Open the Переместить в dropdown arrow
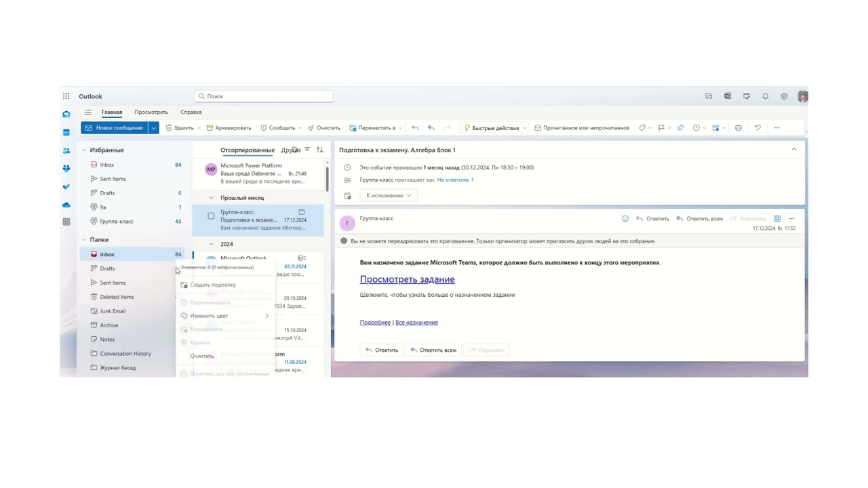Image resolution: width=868 pixels, height=488 pixels. pyautogui.click(x=400, y=128)
